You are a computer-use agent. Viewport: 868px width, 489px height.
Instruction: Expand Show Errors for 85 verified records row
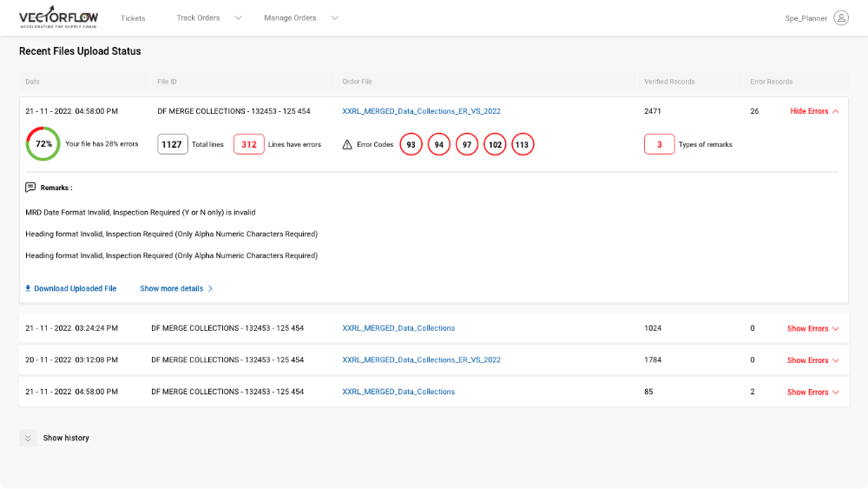pyautogui.click(x=812, y=392)
